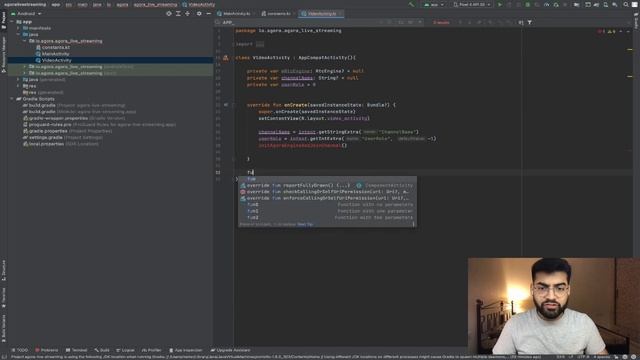Select override fun reportFullyDrawn suggestion

click(327, 185)
